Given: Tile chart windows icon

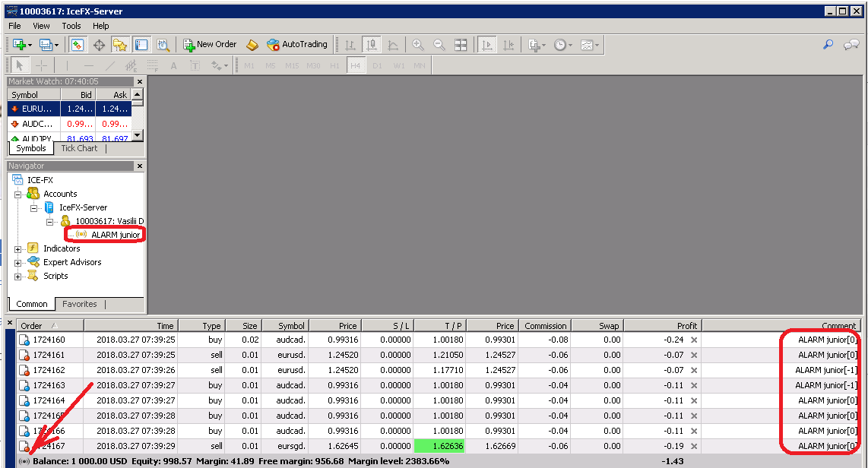Looking at the screenshot, I should click(x=461, y=45).
